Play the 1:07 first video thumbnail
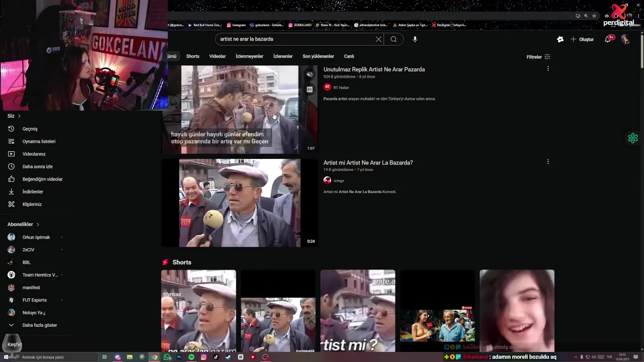This screenshot has height=362, width=644. click(239, 110)
